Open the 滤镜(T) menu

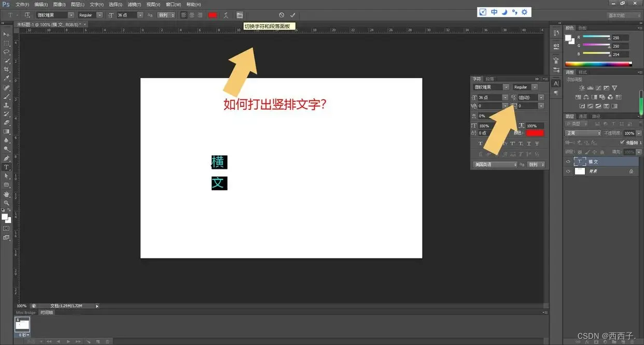134,5
